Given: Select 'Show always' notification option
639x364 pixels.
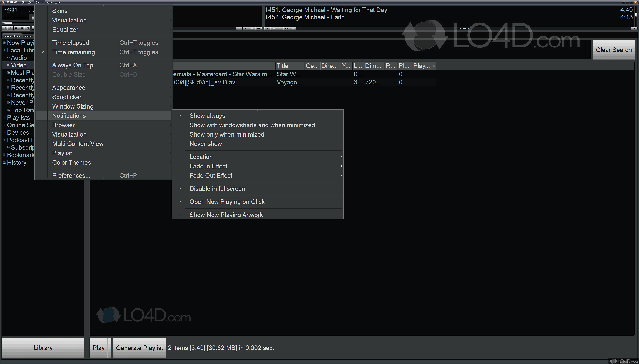Looking at the screenshot, I should coord(258,116).
